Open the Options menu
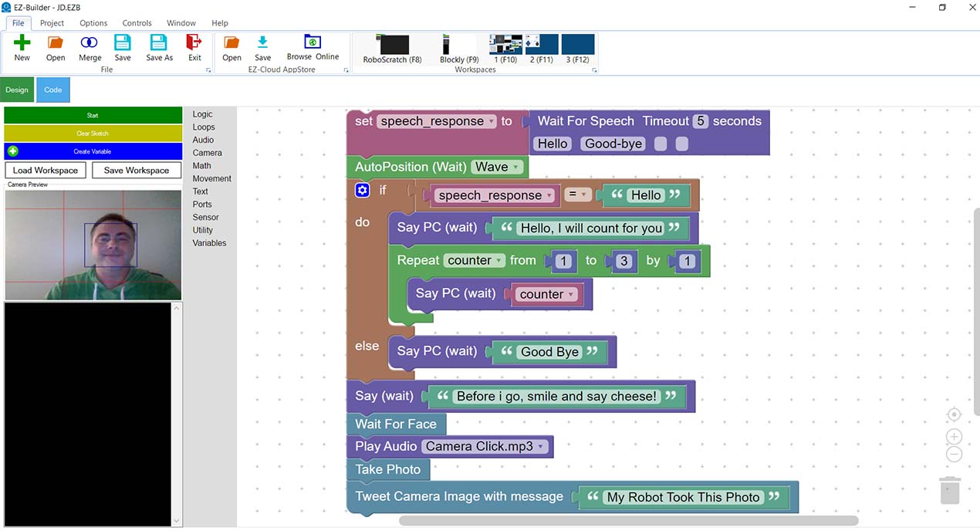This screenshot has width=980, height=531. [x=93, y=23]
